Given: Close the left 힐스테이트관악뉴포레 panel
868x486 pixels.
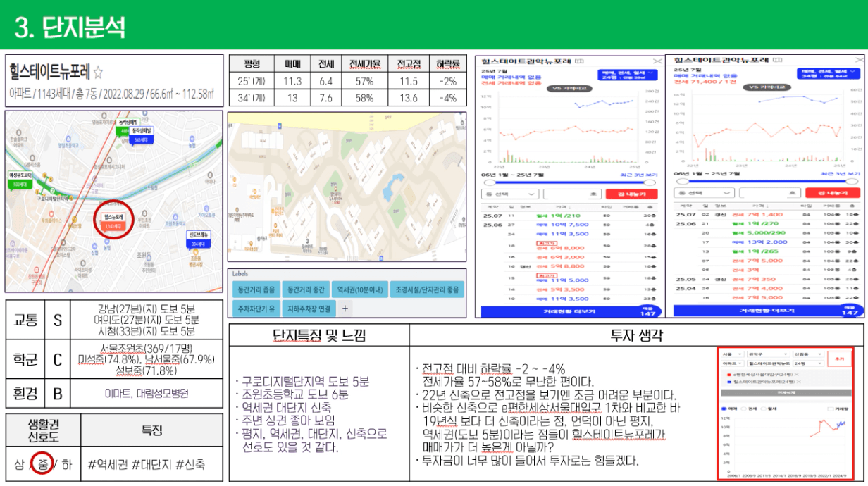Looking at the screenshot, I should click(657, 61).
